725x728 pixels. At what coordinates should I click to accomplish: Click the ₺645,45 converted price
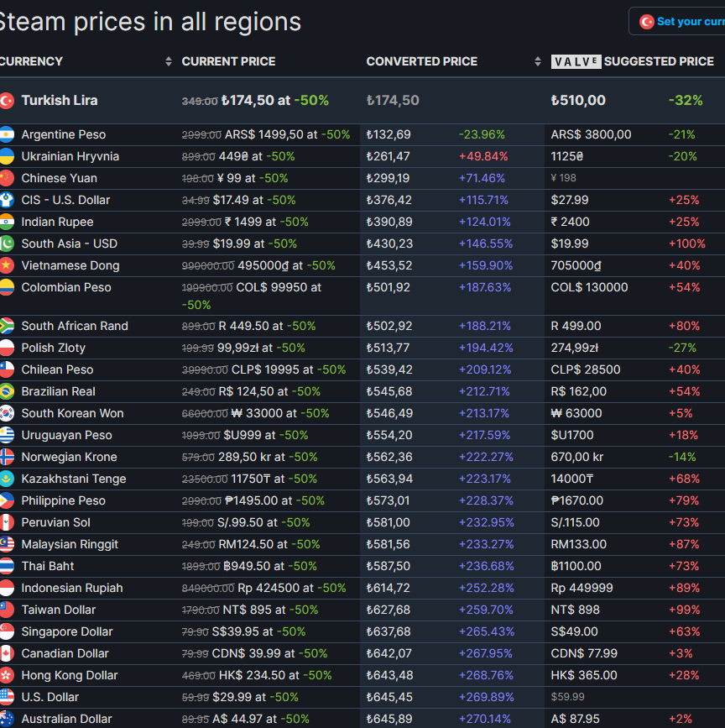(389, 697)
